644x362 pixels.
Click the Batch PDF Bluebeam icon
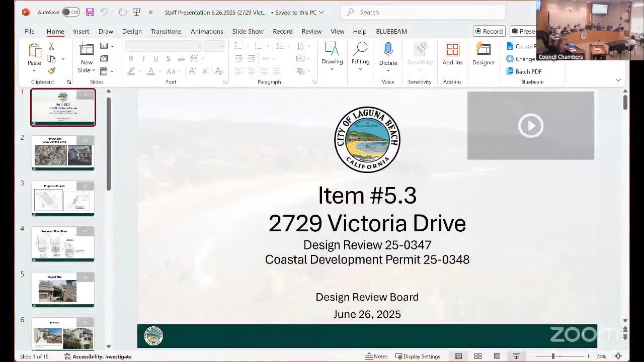(x=510, y=71)
